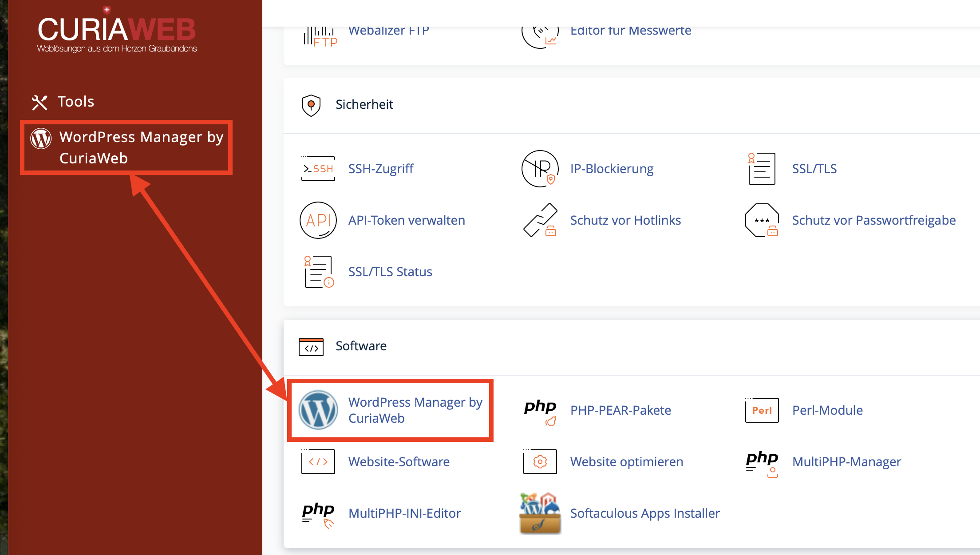Screen dimensions: 980x555
Task: Open SSL/TLS Status link
Action: coord(390,272)
